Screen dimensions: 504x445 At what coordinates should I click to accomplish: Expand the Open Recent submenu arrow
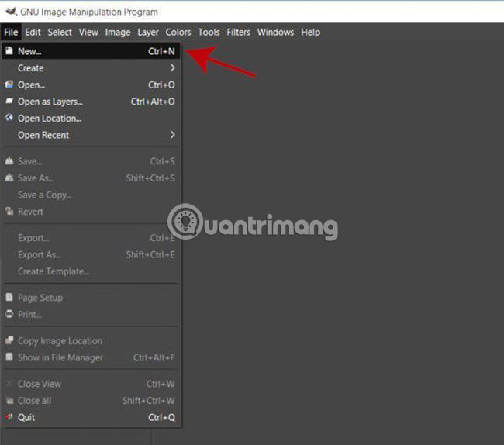tap(173, 135)
